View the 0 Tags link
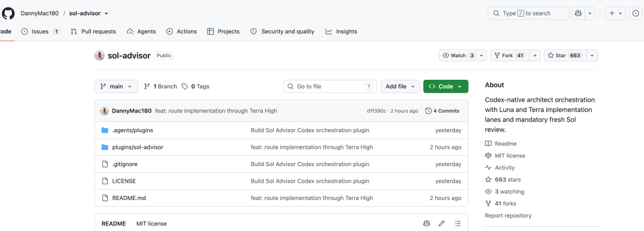644x231 pixels. click(x=196, y=86)
